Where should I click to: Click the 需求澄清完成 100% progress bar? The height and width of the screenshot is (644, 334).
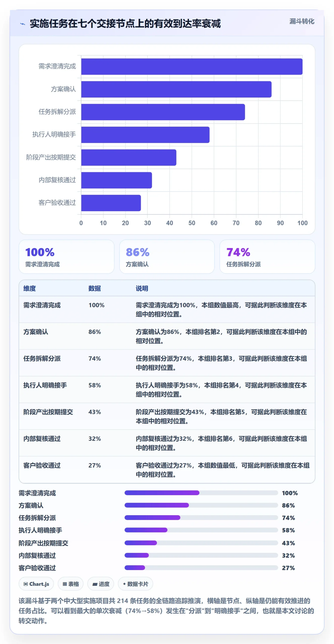[201, 493]
